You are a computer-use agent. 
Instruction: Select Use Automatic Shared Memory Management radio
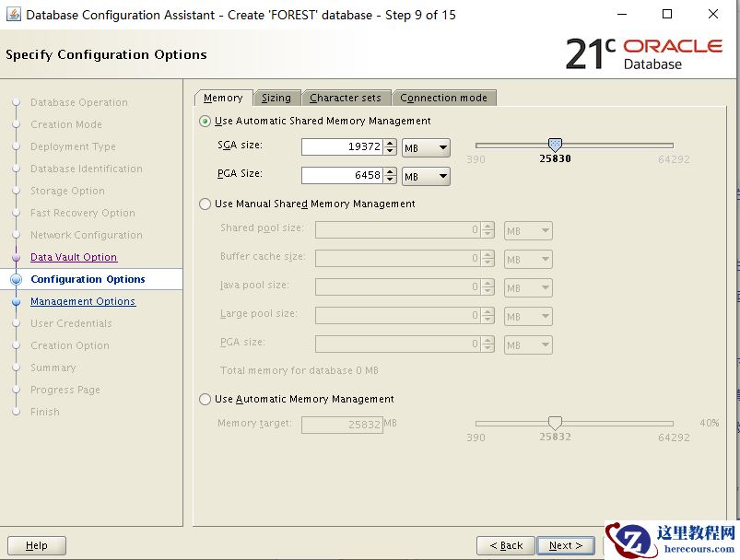point(205,122)
